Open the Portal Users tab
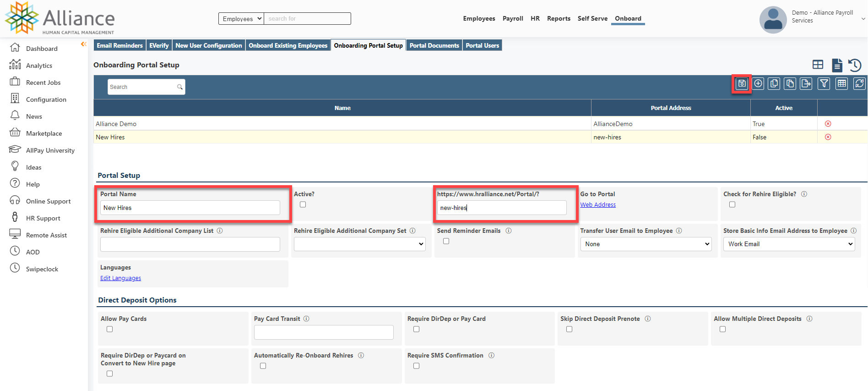 coord(482,45)
